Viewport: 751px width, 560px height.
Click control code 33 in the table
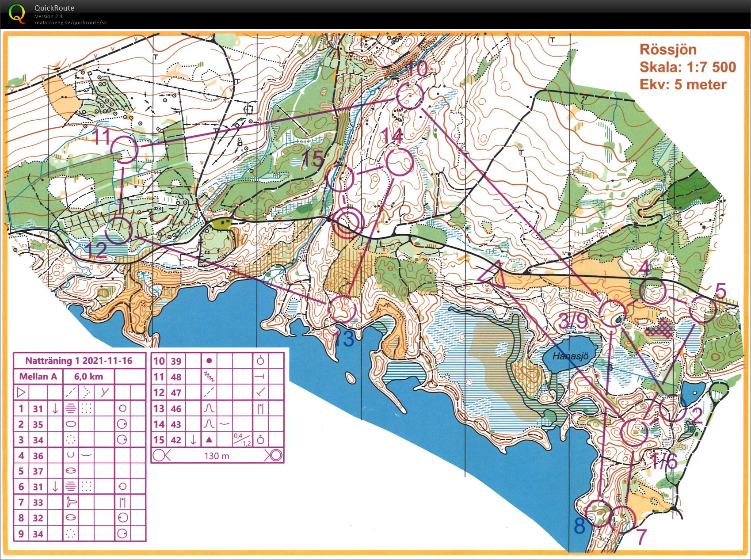coord(38,503)
